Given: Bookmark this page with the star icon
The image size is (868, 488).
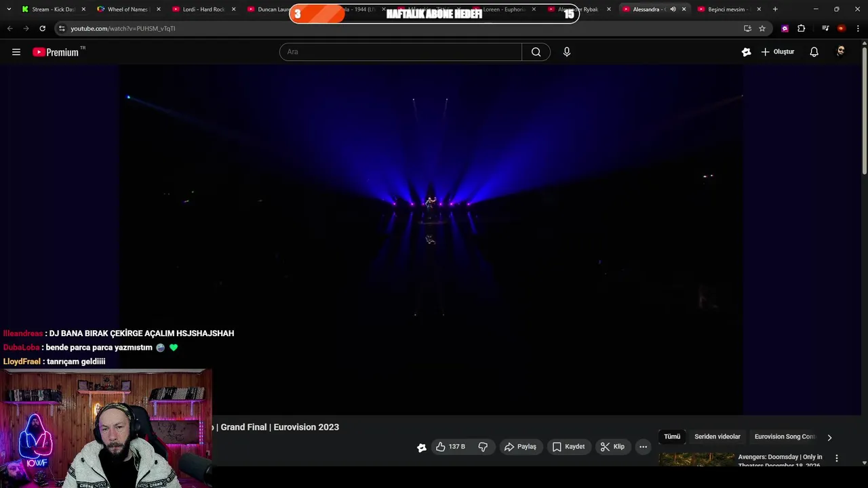Looking at the screenshot, I should pyautogui.click(x=762, y=28).
